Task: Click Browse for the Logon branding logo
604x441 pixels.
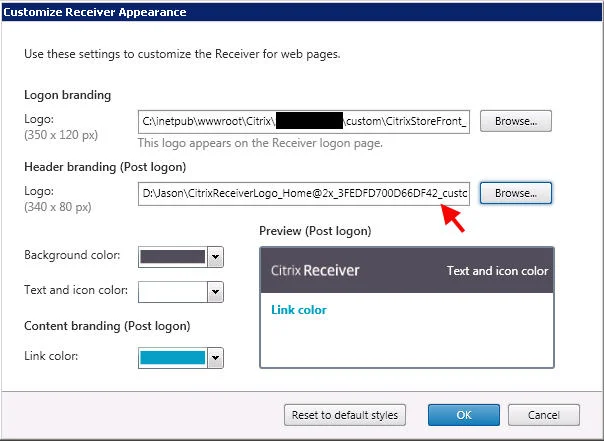Action: 516,121
